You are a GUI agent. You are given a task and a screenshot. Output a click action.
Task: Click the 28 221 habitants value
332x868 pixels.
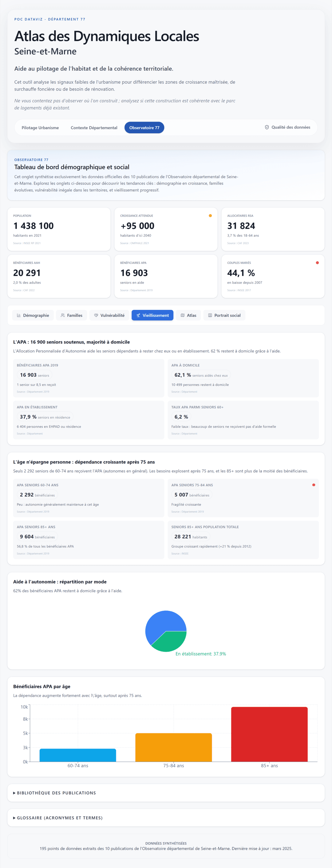pos(191,537)
